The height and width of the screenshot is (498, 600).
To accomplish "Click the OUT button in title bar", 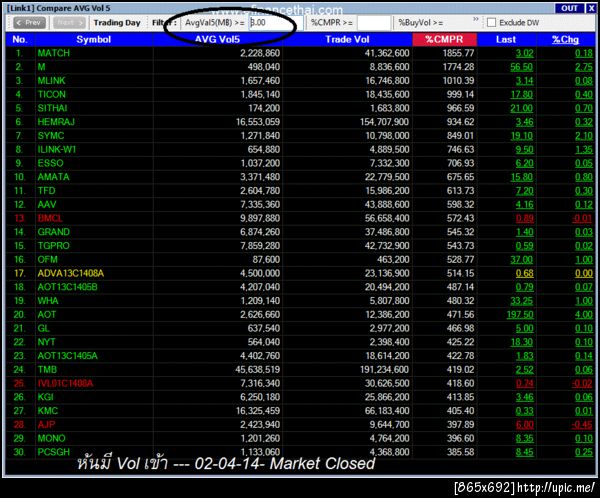I will [x=569, y=8].
